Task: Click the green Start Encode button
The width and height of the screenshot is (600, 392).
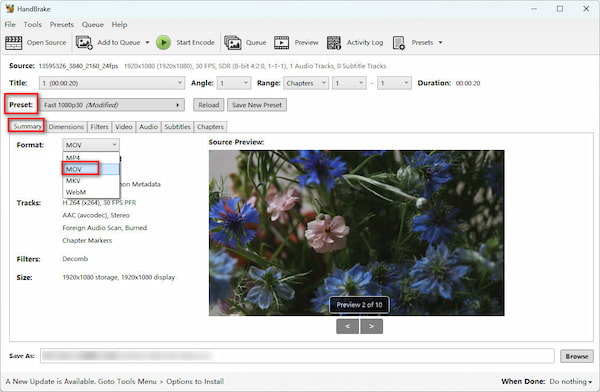Action: point(163,42)
